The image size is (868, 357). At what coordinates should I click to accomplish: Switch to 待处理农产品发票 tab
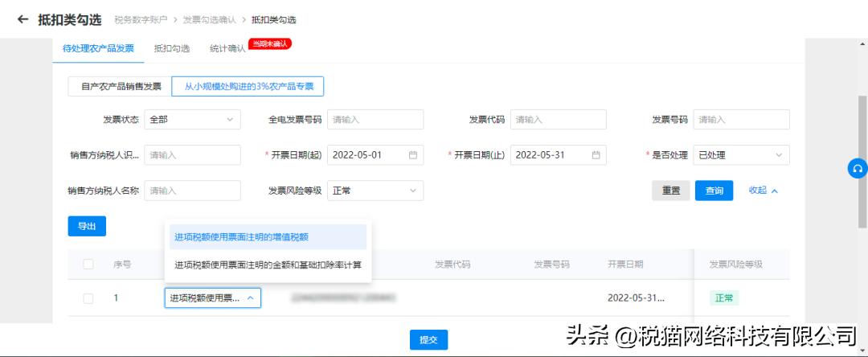click(x=98, y=48)
